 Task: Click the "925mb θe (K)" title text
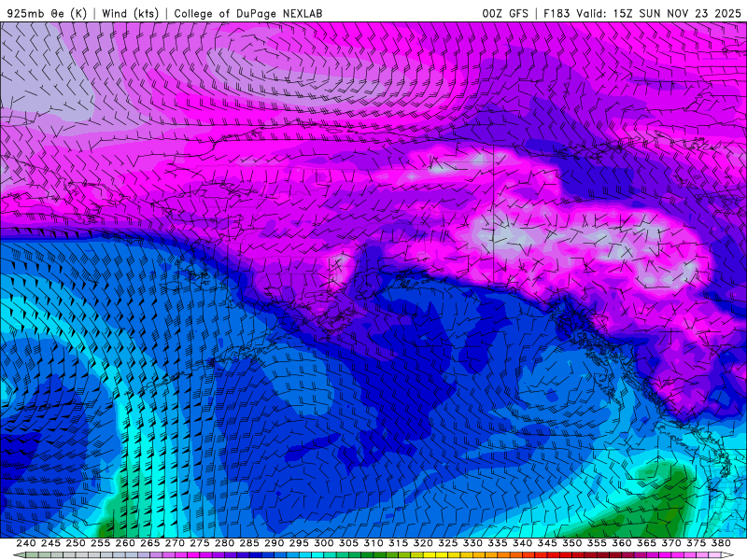click(48, 13)
